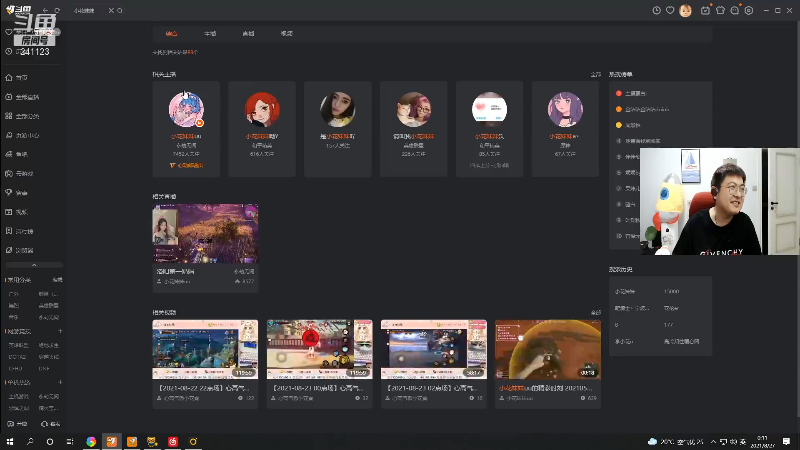Select DOTA2 in sidebar game categories
Screen dimensions: 800x450
coord(17,357)
